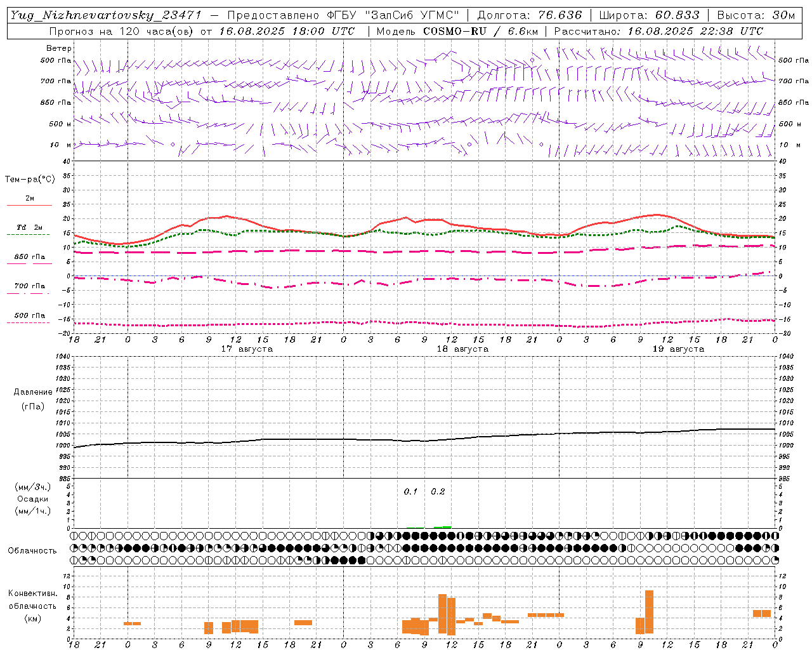Click the green dashed Td 2м legend line

[28, 234]
